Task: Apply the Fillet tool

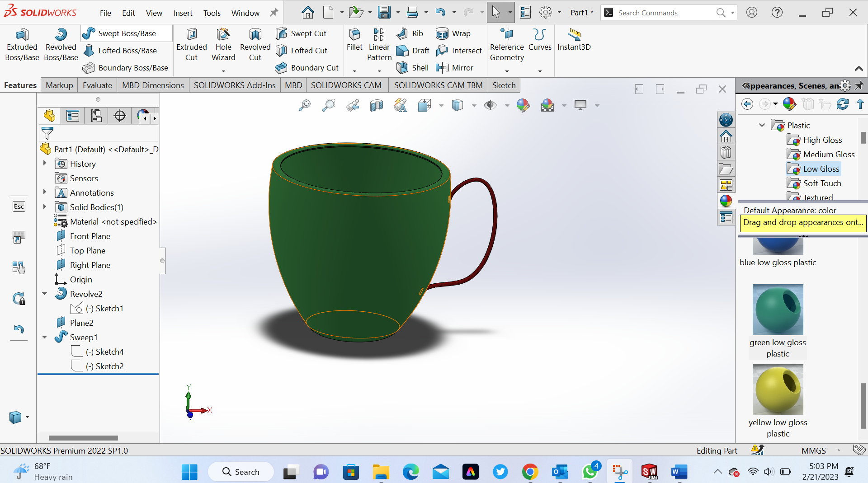Action: (x=354, y=40)
